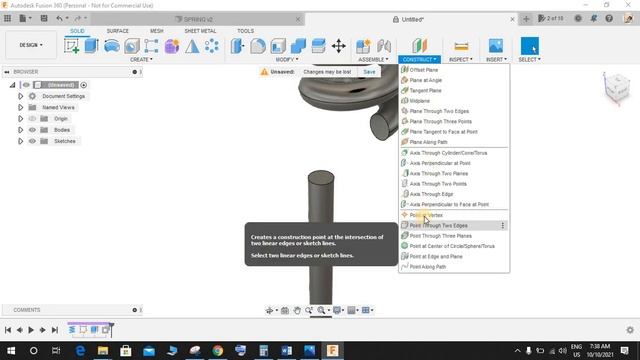Viewport: 640px width, 360px height.
Task: Click the Combine tool icon
Action: [x=298, y=46]
